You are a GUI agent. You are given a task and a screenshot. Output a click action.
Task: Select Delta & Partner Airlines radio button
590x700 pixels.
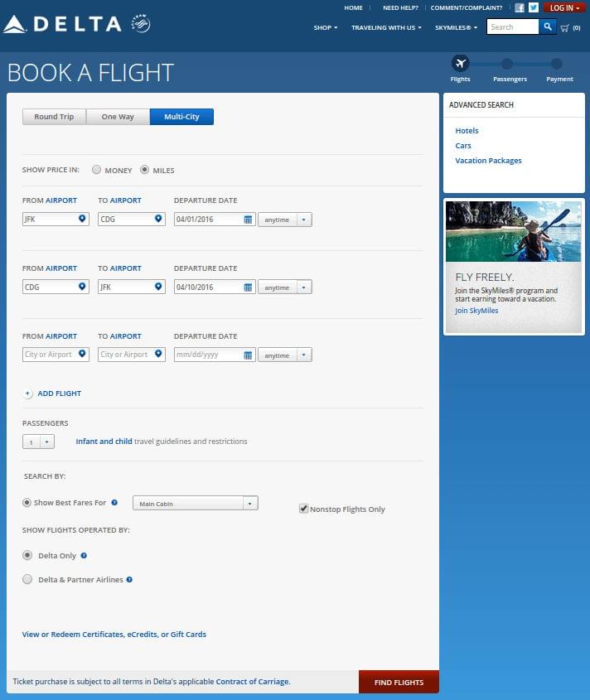click(x=27, y=579)
